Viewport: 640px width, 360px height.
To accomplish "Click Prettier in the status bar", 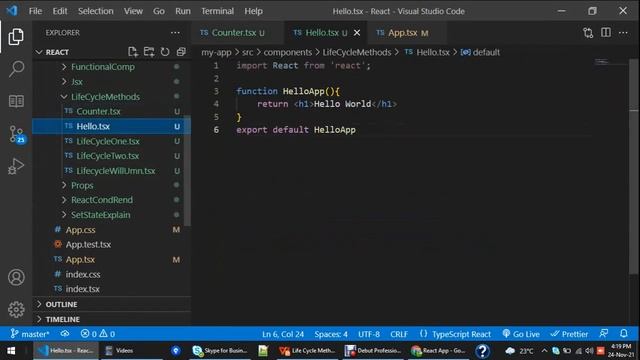I will 569,334.
